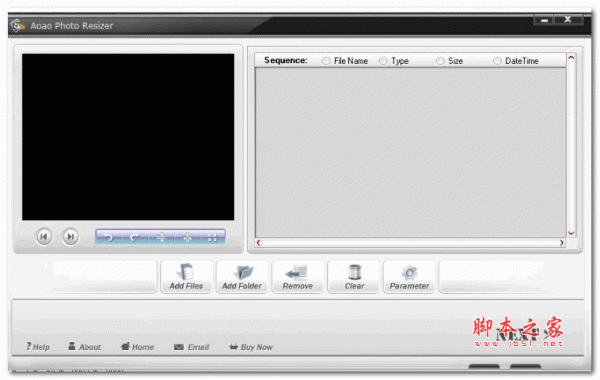This screenshot has width=600, height=380.
Task: Click the Aoao Photo Resizer title icon
Action: click(x=17, y=26)
